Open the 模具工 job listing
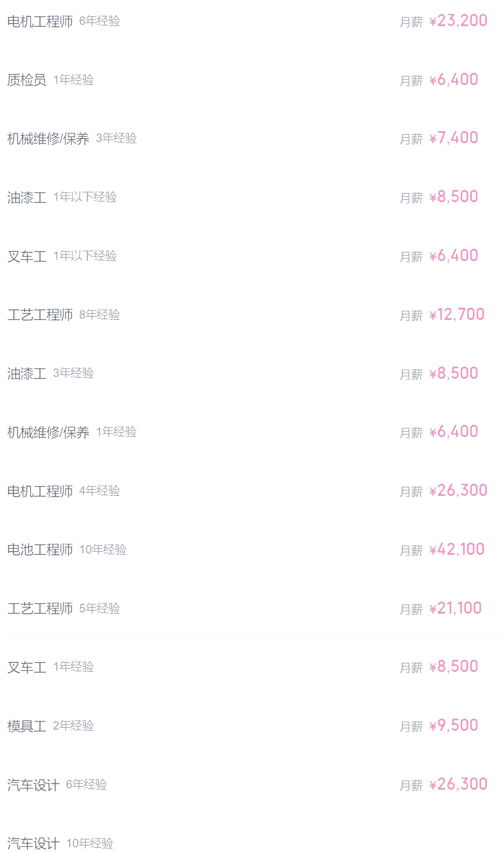Screen dimensions: 504x854 click(x=27, y=726)
